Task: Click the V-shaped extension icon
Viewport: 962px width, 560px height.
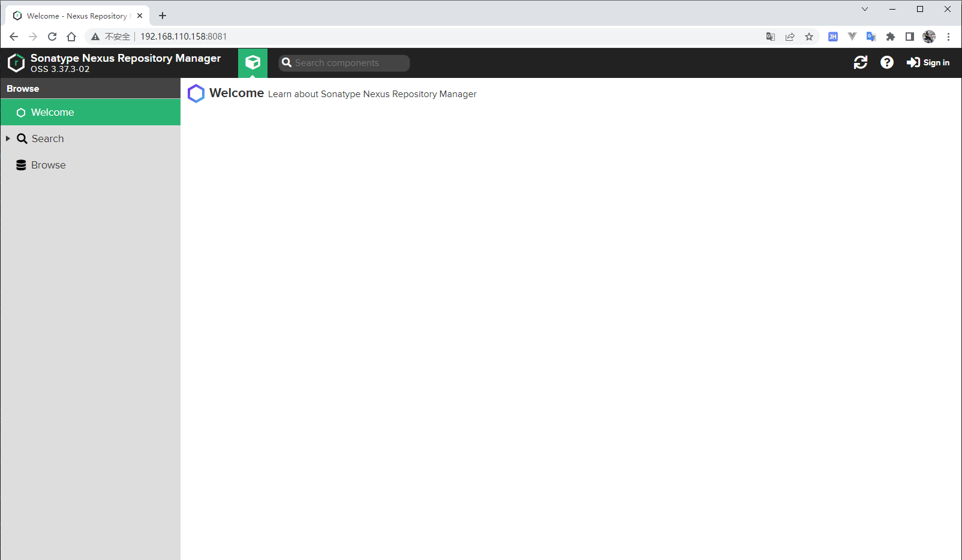Action: click(852, 37)
